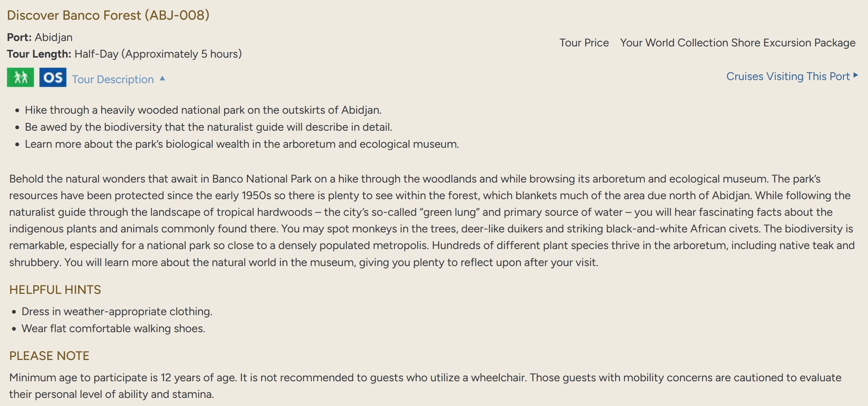Click Your World Collection Shore Excursion Package
This screenshot has height=406, width=868.
click(737, 43)
